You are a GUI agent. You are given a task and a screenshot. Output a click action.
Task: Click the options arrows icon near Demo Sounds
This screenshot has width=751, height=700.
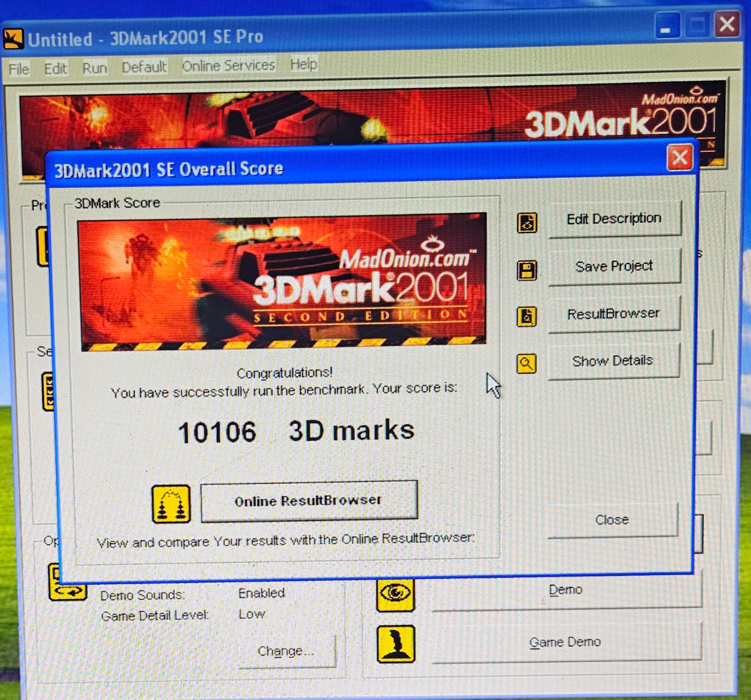(68, 583)
